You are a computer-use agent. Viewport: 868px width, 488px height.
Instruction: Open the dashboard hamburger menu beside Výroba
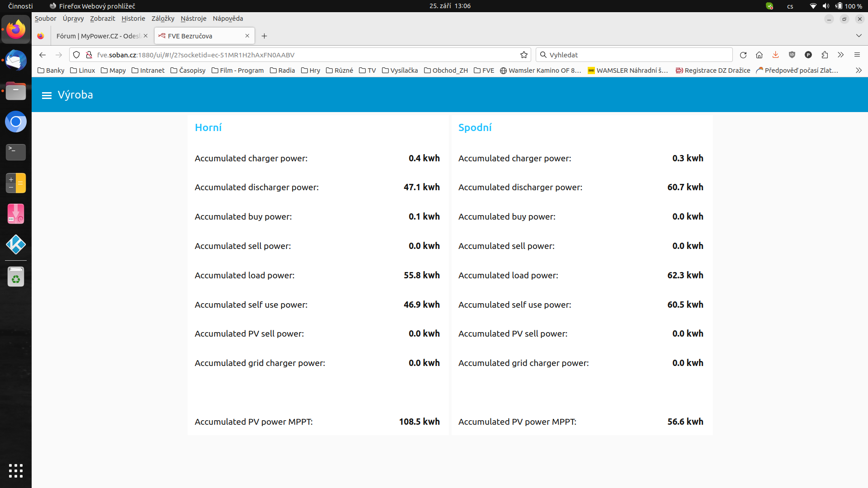coord(47,95)
